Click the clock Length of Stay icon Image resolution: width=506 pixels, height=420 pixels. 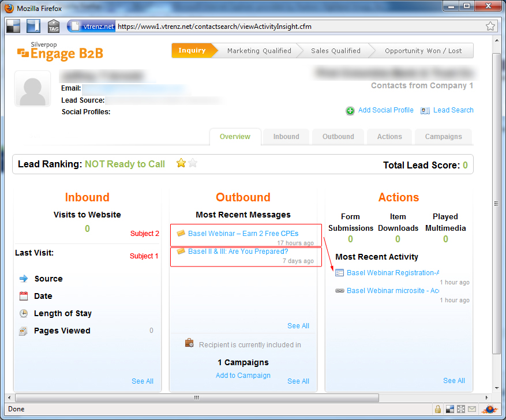(x=24, y=313)
